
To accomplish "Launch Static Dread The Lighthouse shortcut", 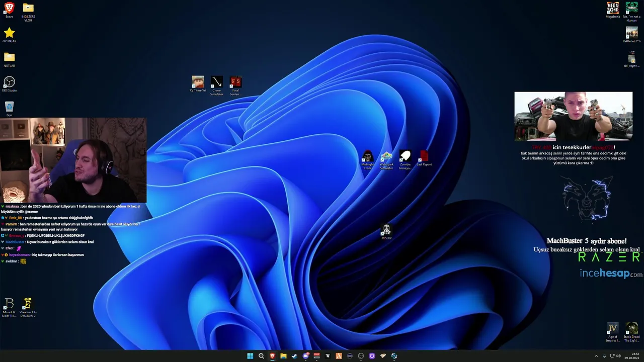I will point(631,332).
